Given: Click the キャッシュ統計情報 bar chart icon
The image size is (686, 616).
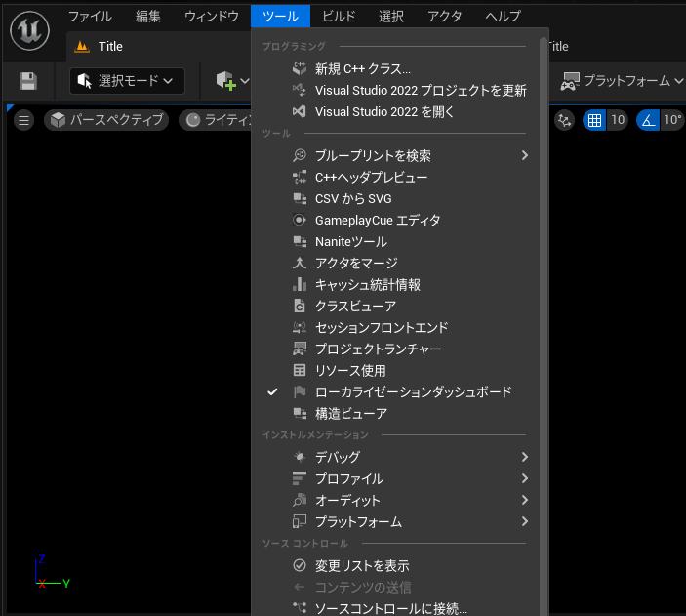Looking at the screenshot, I should (300, 285).
